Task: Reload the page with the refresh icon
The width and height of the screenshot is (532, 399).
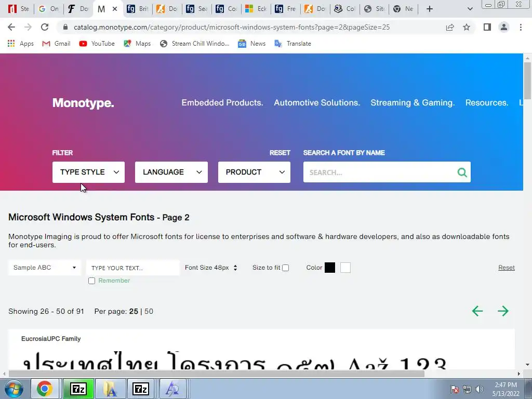Action: pyautogui.click(x=45, y=27)
